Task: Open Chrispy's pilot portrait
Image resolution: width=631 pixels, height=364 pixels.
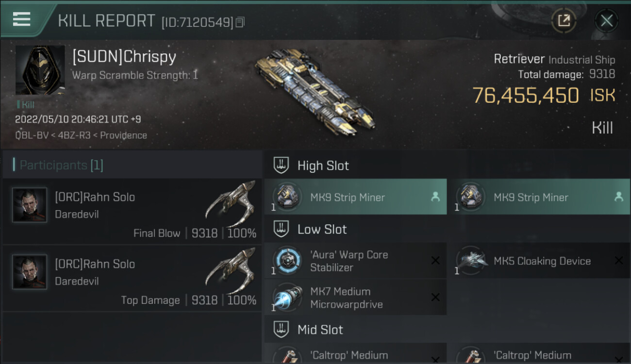Action: pyautogui.click(x=40, y=70)
